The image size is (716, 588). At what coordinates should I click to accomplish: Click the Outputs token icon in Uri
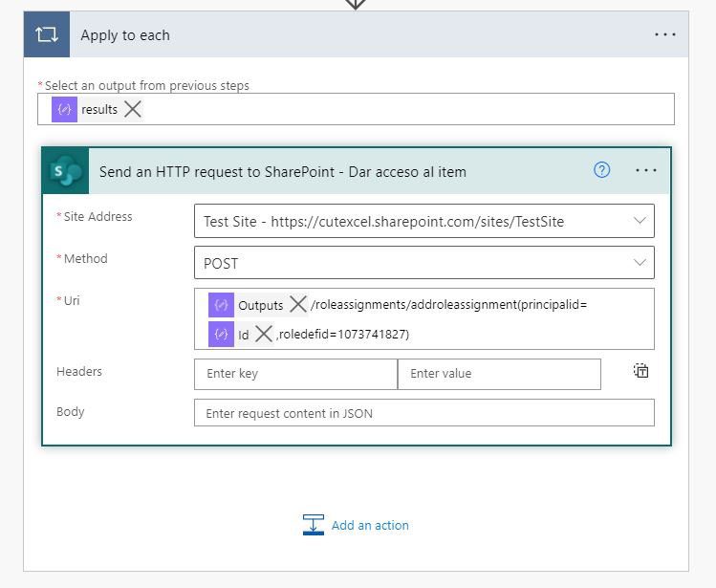[x=221, y=305]
